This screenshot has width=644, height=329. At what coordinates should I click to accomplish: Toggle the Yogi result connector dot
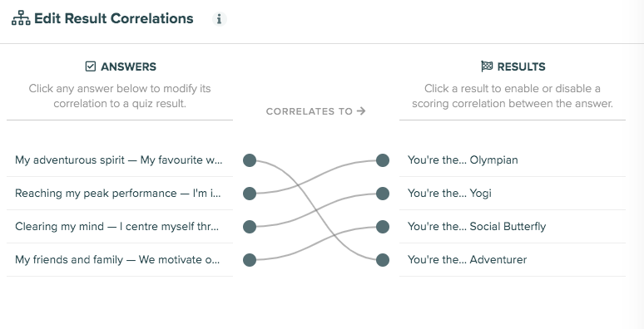pyautogui.click(x=383, y=194)
